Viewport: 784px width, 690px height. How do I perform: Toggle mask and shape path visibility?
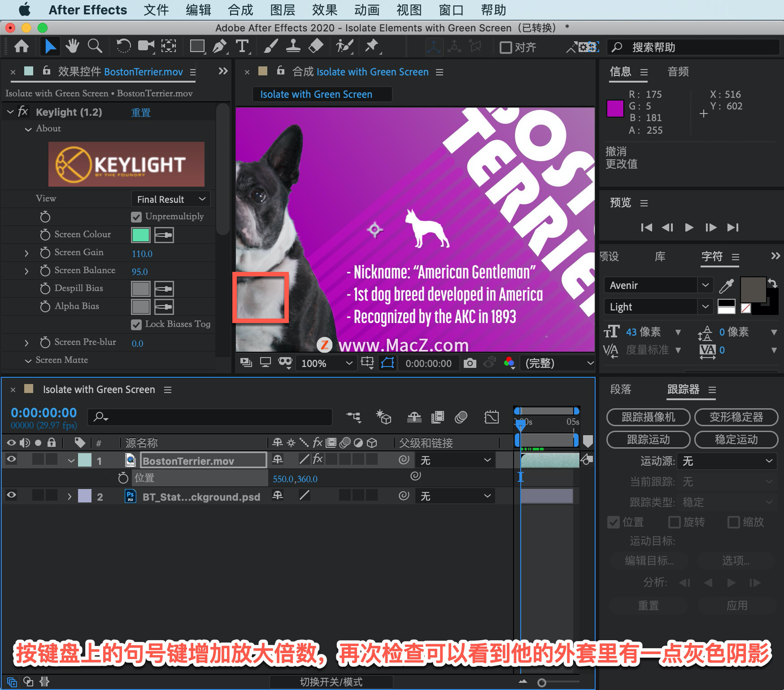(388, 363)
